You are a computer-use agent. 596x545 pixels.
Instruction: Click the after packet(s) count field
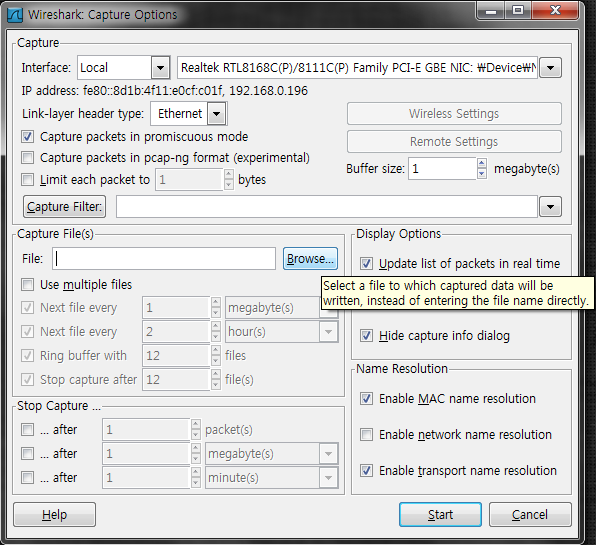[146, 429]
